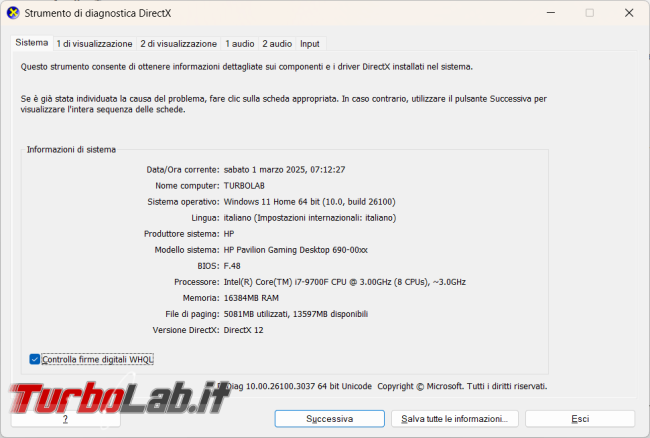Click the Esci button
The height and width of the screenshot is (438, 650).
[580, 419]
